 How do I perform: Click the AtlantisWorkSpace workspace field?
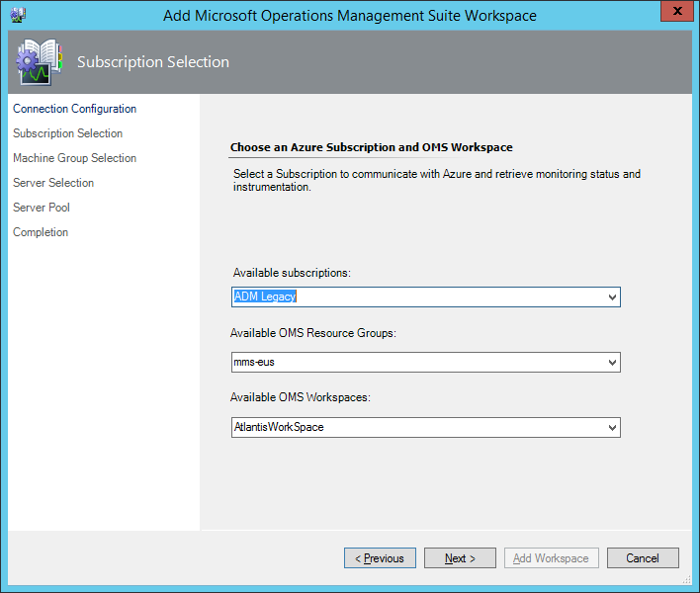(x=426, y=428)
